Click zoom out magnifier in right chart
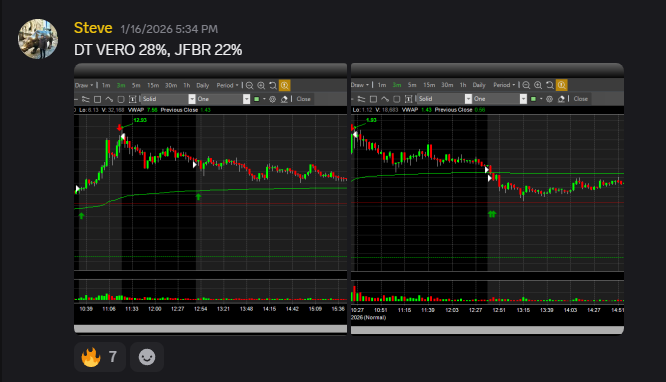This screenshot has width=666, height=382. (526, 85)
